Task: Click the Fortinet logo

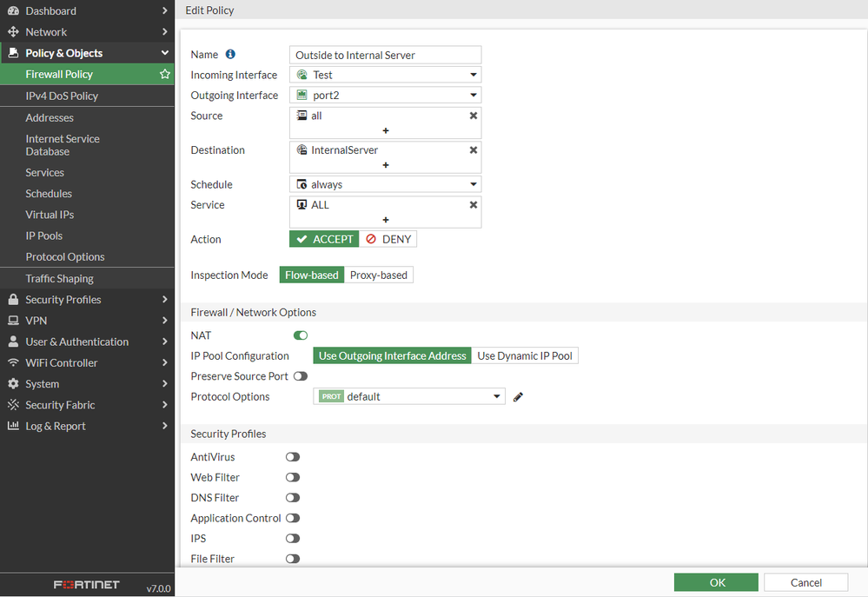Action: coord(86,584)
